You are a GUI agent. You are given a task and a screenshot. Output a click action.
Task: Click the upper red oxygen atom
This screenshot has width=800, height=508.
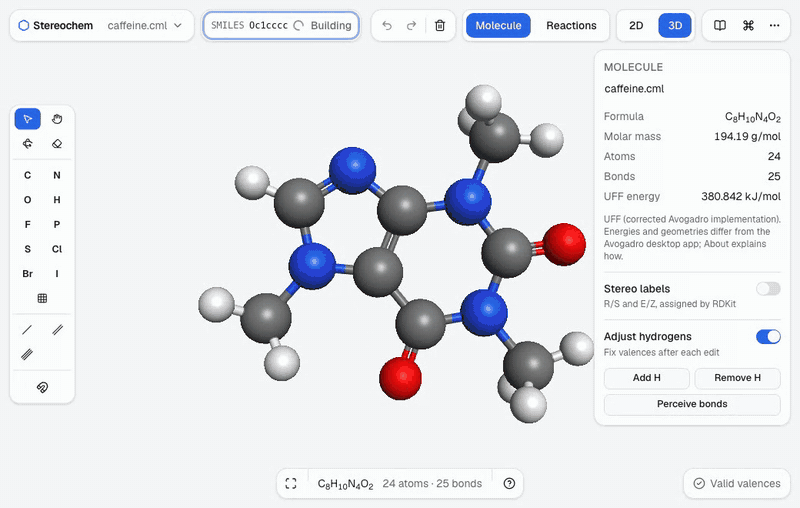pos(564,244)
